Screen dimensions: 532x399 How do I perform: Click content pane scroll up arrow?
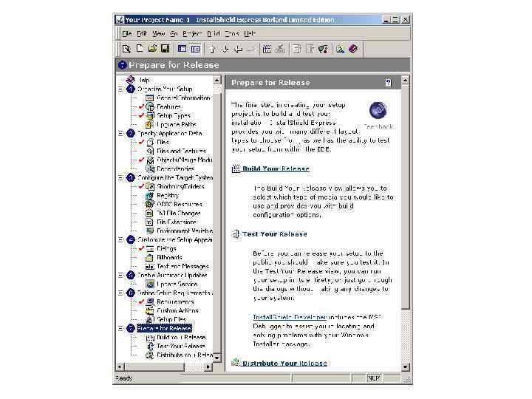405,81
